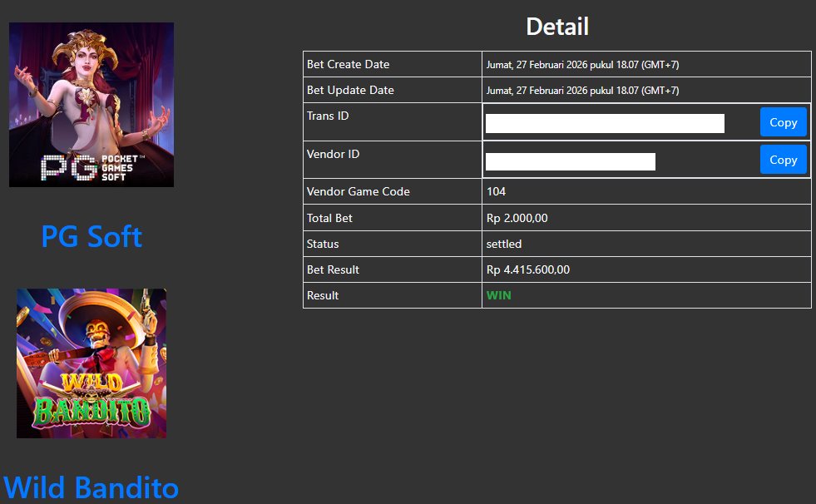The image size is (816, 504).
Task: Click the 'Bet Update Date' label
Action: pos(350,90)
